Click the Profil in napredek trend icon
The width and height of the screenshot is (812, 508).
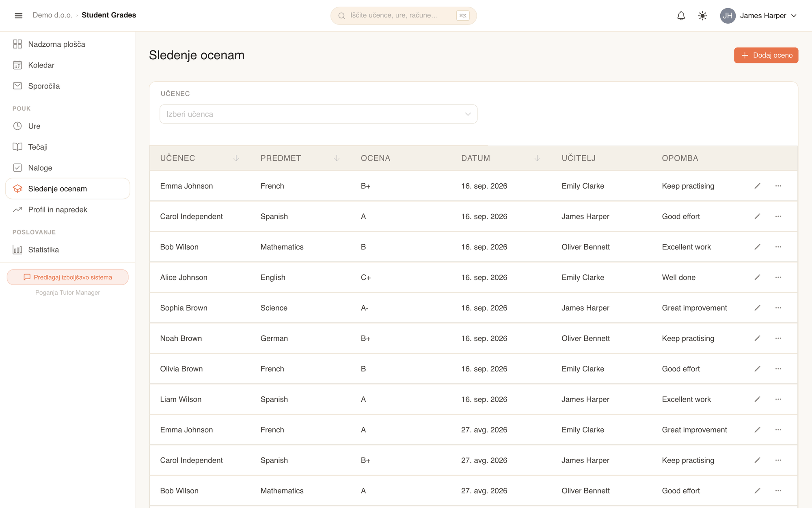pos(17,209)
